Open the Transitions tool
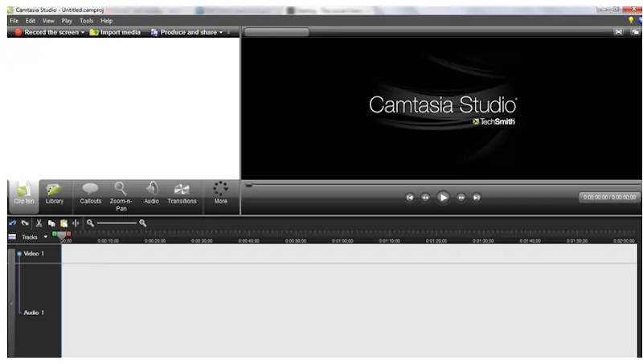This screenshot has height=364, width=643. point(182,194)
